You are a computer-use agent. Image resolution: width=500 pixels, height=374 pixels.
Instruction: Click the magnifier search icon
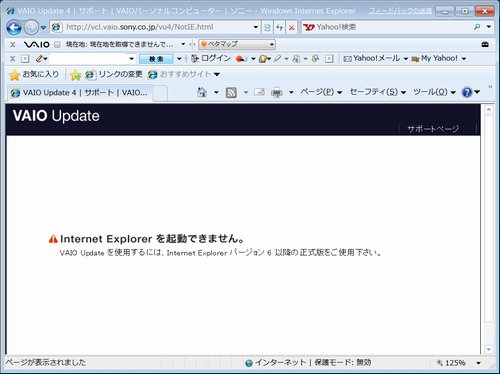(477, 27)
